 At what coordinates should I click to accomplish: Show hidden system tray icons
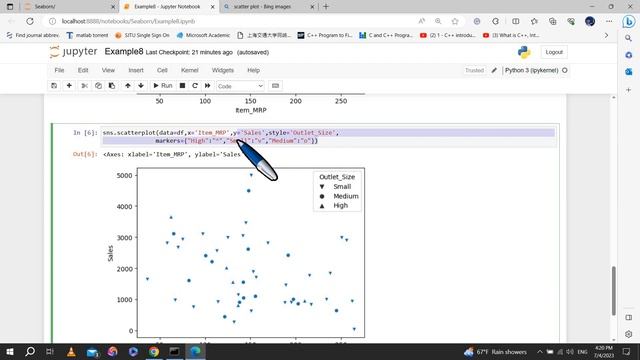tap(540, 352)
